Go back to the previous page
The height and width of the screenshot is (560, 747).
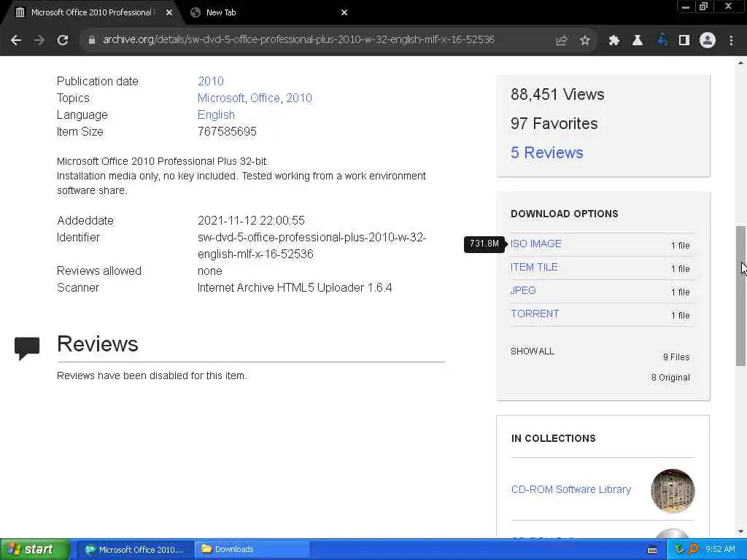(x=16, y=40)
